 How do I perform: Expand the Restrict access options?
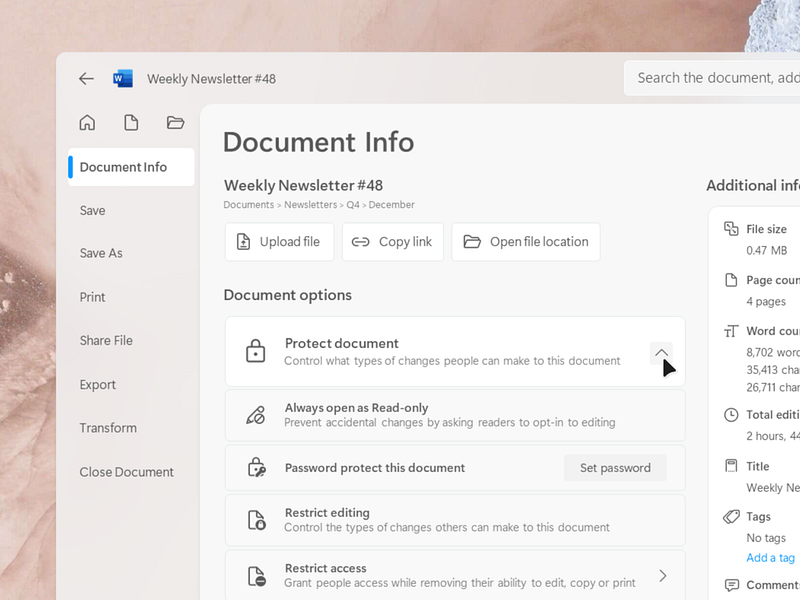point(661,574)
